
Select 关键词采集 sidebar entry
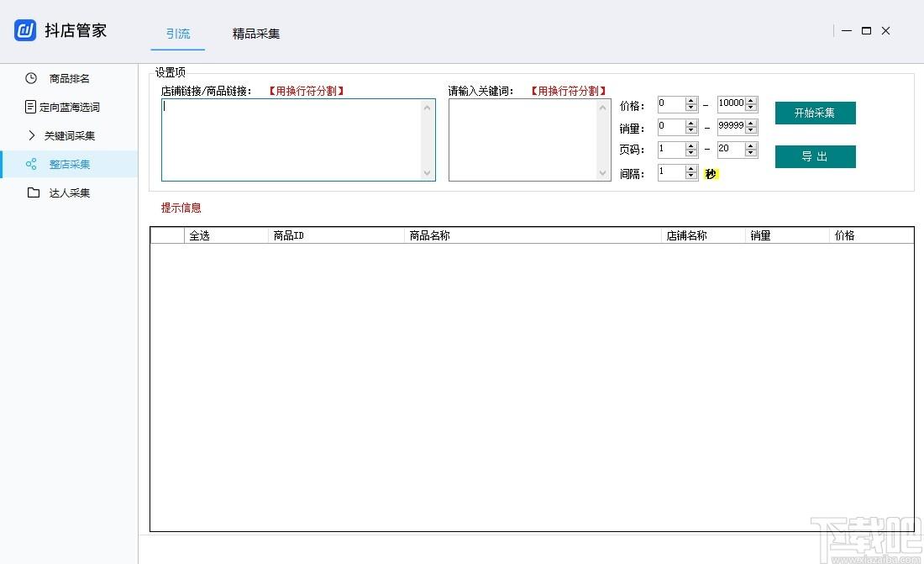click(69, 135)
